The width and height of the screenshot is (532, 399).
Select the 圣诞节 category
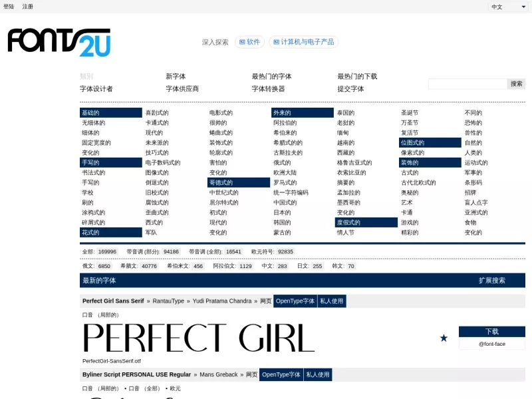[410, 112]
